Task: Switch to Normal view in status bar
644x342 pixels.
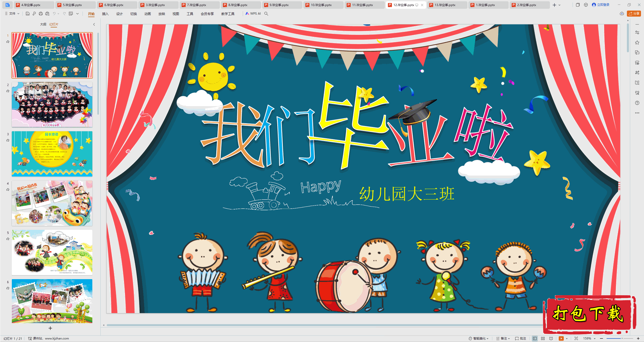Action: point(535,338)
